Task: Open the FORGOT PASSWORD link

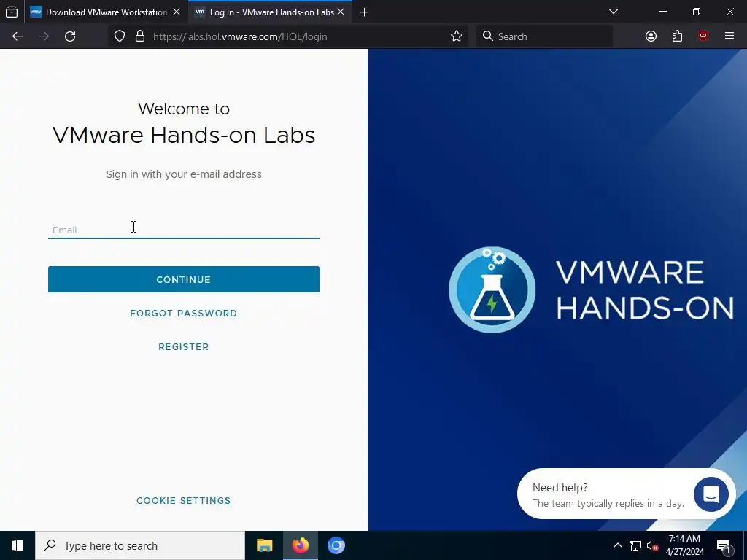Action: tap(183, 314)
